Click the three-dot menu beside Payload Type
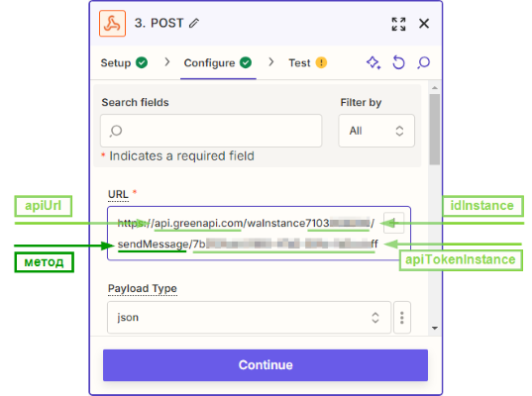The image size is (532, 396). pos(402,318)
